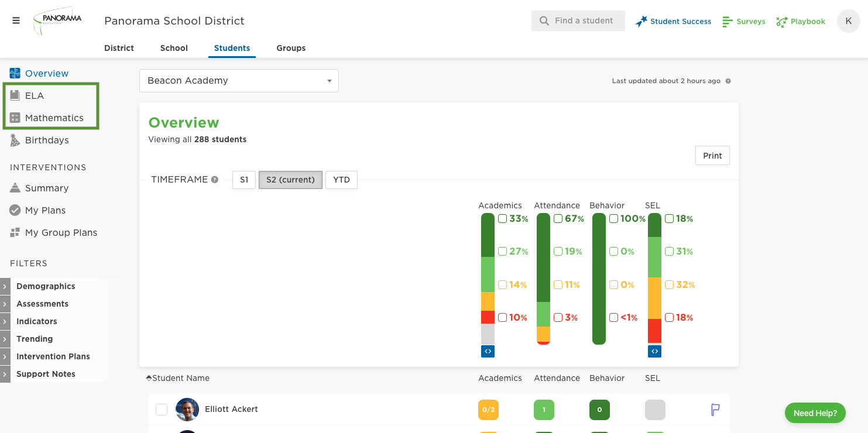The height and width of the screenshot is (433, 868).
Task: Click the flag icon for Elliott Ackert
Action: 715,410
